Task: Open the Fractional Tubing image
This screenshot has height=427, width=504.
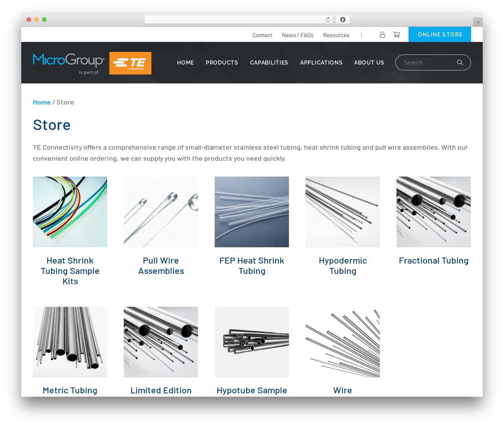Action: click(x=434, y=212)
